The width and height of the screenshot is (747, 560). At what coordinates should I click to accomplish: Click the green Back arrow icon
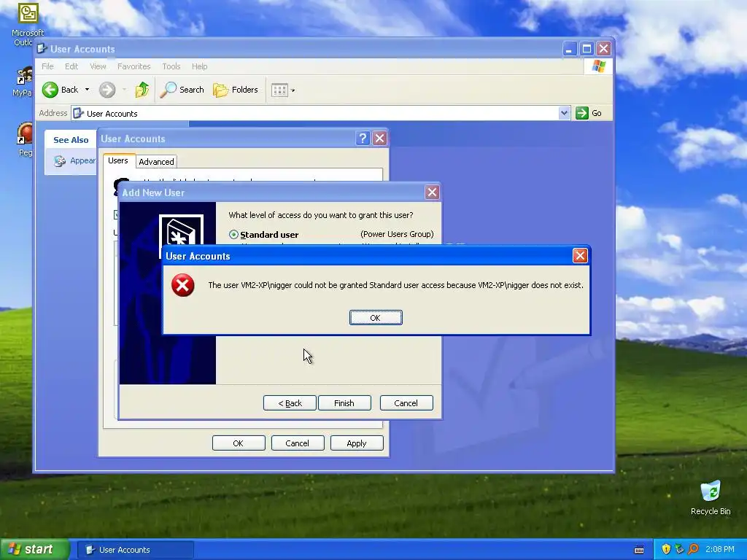click(50, 90)
